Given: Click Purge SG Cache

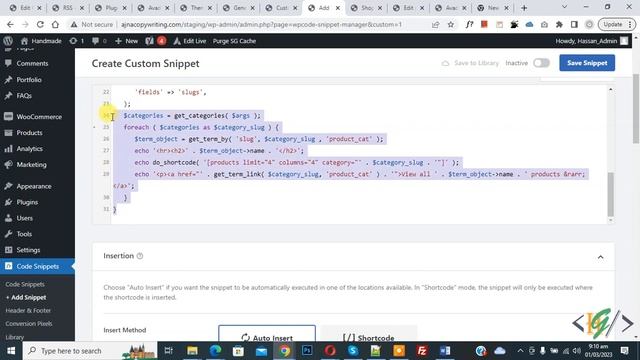Looking at the screenshot, I should pyautogui.click(x=234, y=41).
